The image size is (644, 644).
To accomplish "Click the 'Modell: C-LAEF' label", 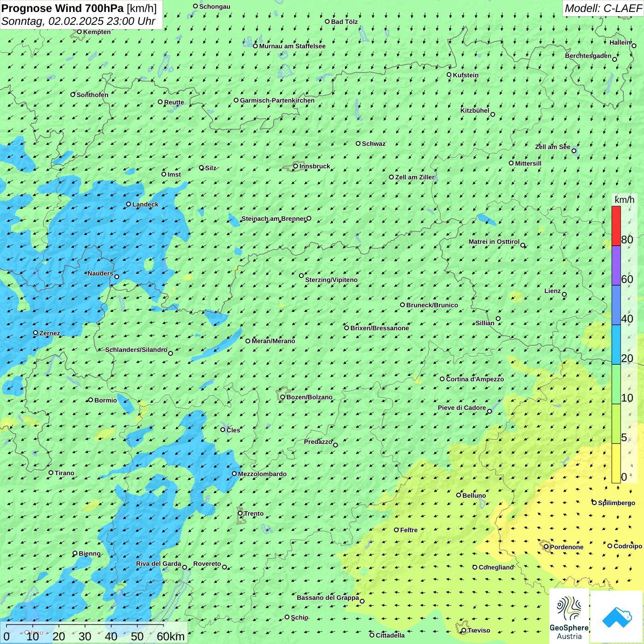I will [x=603, y=8].
